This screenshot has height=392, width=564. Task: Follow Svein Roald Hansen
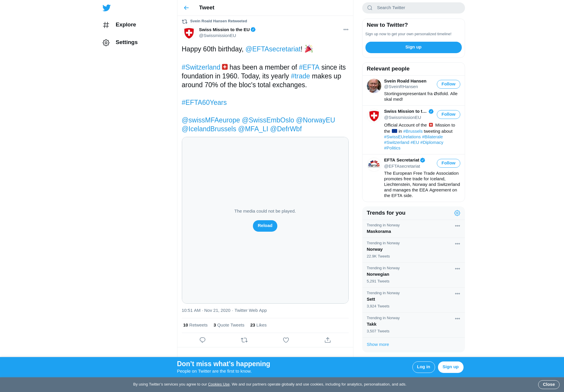tap(448, 84)
